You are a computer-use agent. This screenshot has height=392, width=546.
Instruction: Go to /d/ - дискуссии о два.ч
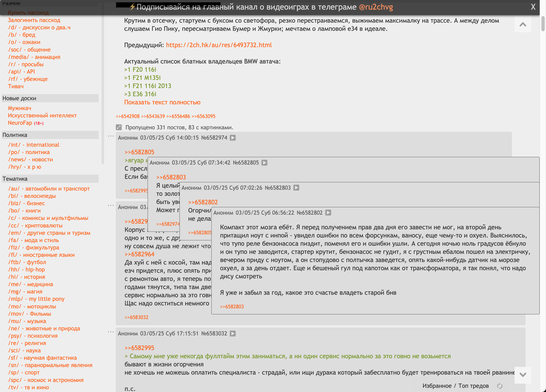coord(39,27)
